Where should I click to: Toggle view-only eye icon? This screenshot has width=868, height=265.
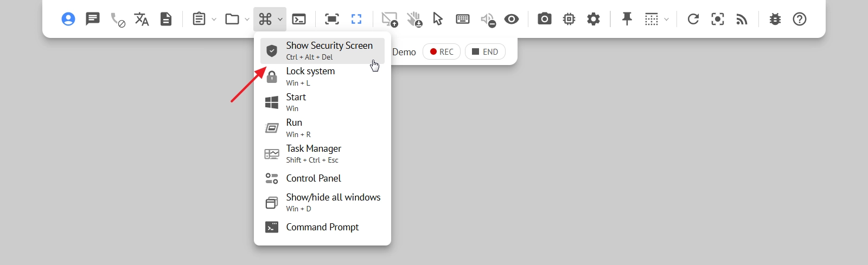click(511, 19)
